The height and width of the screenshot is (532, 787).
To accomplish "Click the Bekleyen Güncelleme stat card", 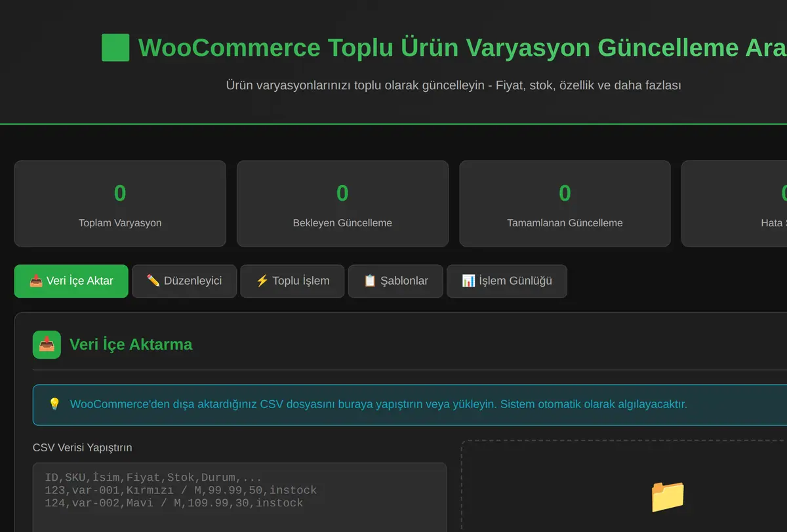I will pos(342,203).
